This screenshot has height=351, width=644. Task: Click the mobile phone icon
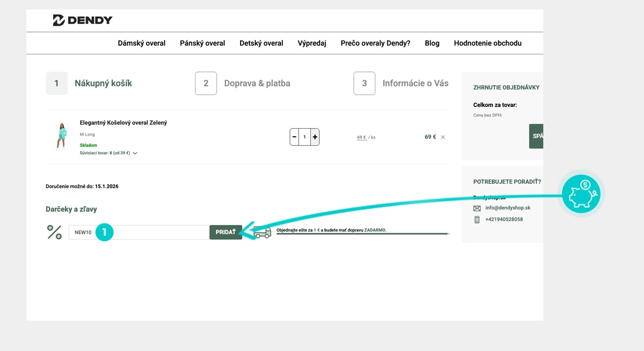coord(477,219)
